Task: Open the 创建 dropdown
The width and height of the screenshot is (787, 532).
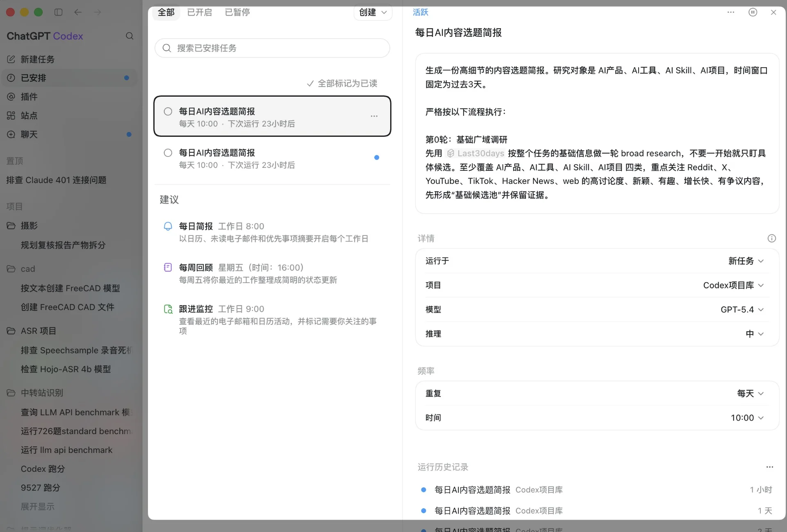Action: click(373, 12)
